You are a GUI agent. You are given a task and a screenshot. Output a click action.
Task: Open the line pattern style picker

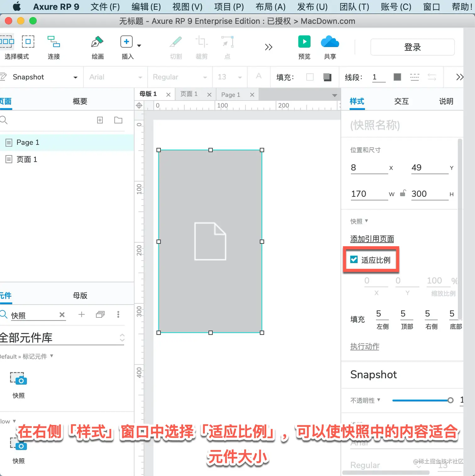(415, 77)
